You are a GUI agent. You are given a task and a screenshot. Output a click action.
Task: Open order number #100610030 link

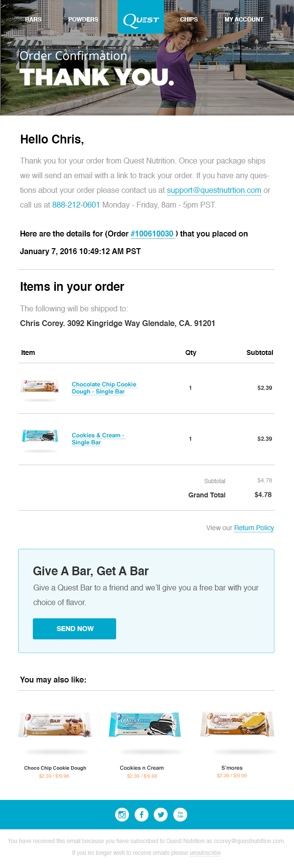pyautogui.click(x=152, y=234)
